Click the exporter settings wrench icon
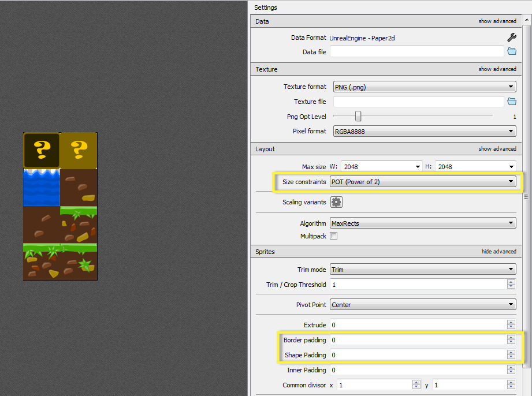 pos(511,37)
